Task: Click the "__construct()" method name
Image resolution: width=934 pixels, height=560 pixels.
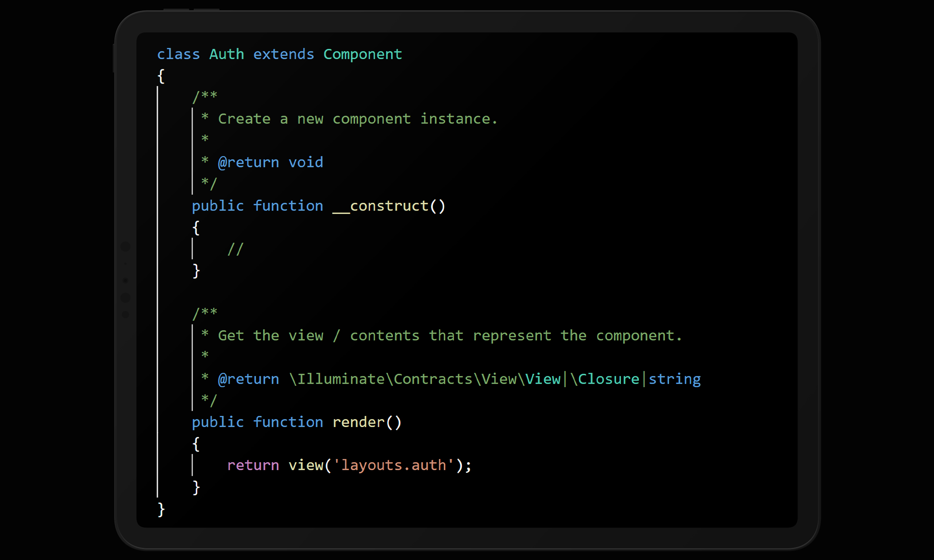Action: coord(389,206)
